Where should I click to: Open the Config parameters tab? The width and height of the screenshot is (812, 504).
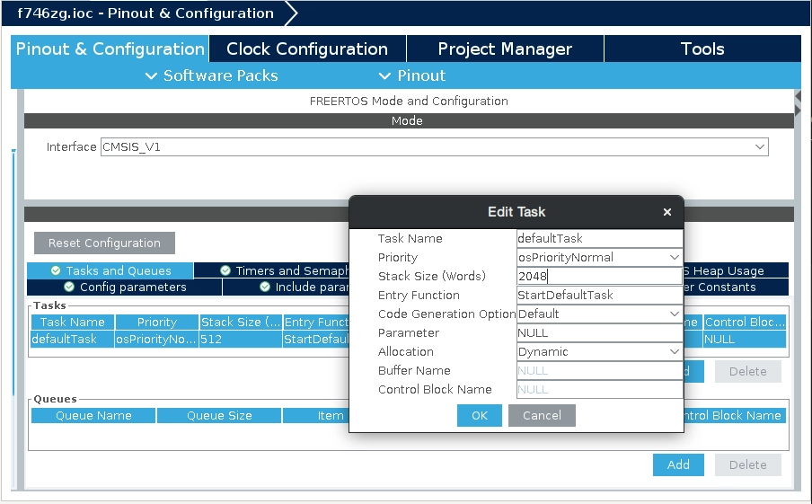coord(125,287)
